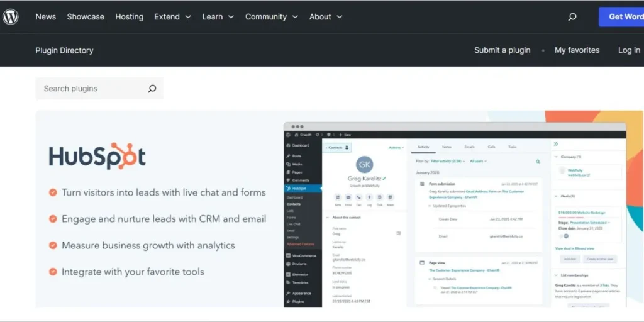Click Contacts in HubSpot submenu of preview
644x322 pixels.
click(x=294, y=204)
